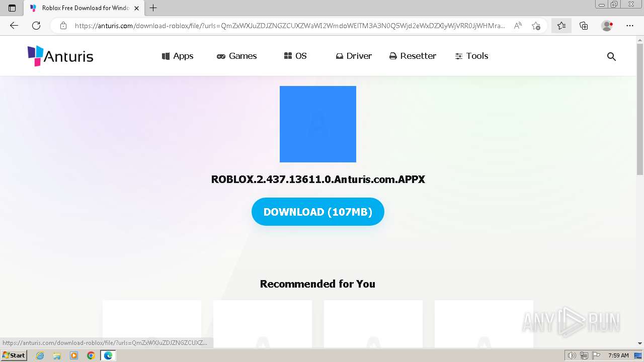Click the Recommended for You heading
Viewport: 644px width, 362px height.
click(x=317, y=284)
